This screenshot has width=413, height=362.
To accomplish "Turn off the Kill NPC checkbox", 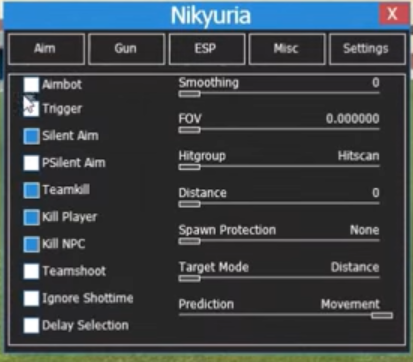I will 31,244.
